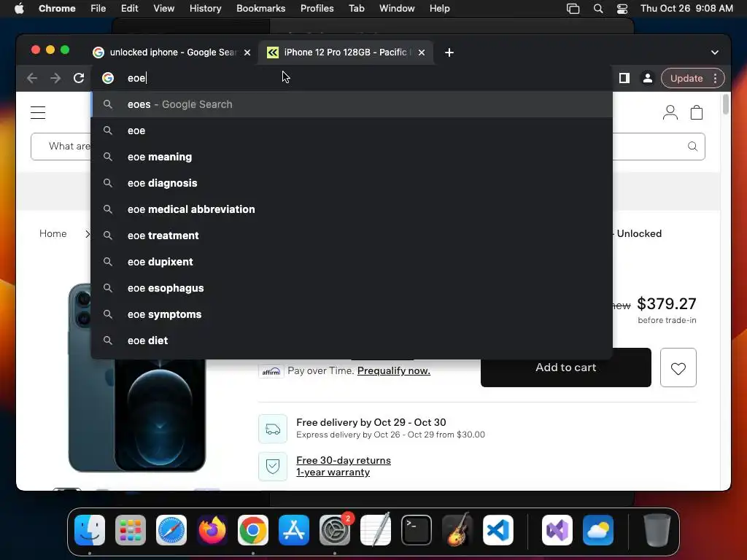Reload the current page
Image resolution: width=747 pixels, height=560 pixels.
coord(79,78)
